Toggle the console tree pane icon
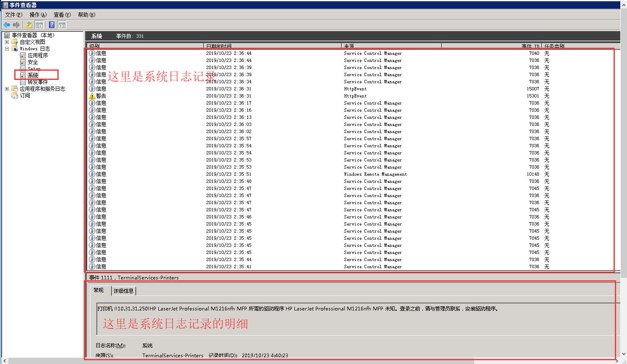 pyautogui.click(x=39, y=24)
